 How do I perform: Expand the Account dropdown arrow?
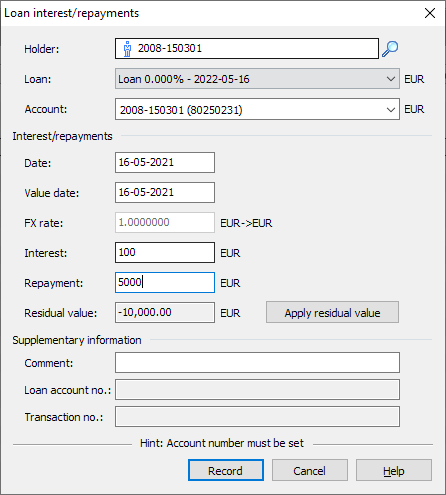(391, 109)
